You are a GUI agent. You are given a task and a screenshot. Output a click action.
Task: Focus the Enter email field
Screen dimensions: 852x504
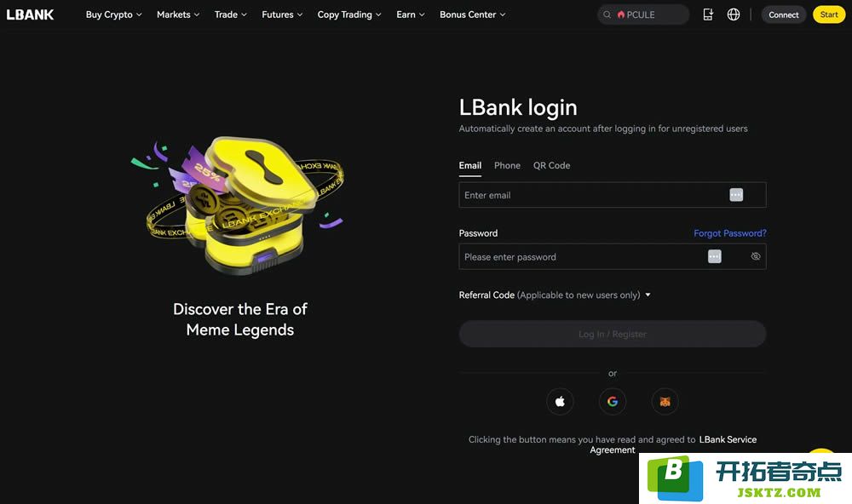pos(613,195)
